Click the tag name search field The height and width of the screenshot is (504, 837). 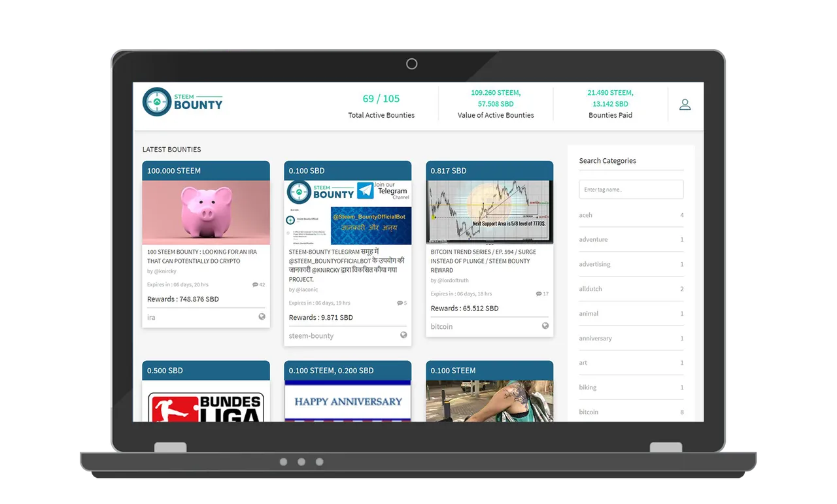[x=631, y=190]
